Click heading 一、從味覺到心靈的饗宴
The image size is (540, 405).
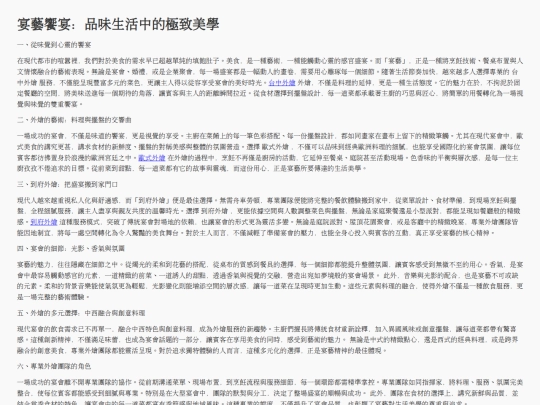tap(54, 45)
